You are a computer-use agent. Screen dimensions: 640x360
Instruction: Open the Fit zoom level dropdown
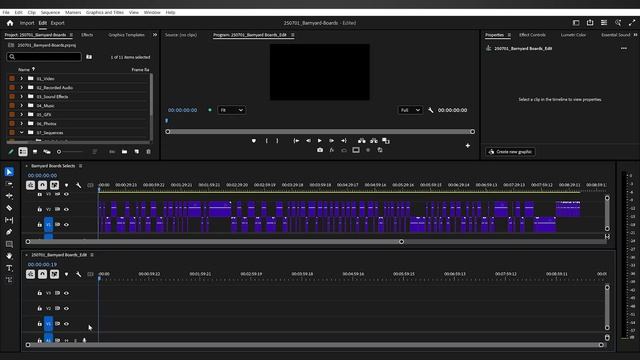click(231, 110)
